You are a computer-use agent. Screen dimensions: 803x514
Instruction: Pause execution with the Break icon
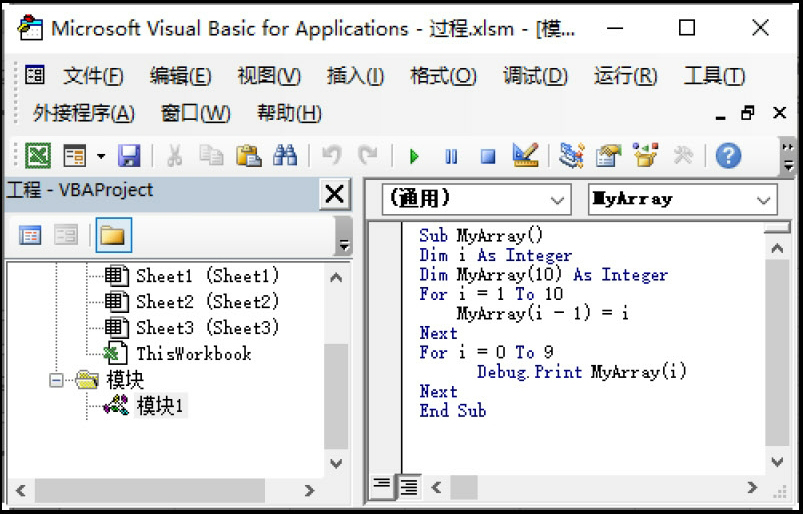451,156
